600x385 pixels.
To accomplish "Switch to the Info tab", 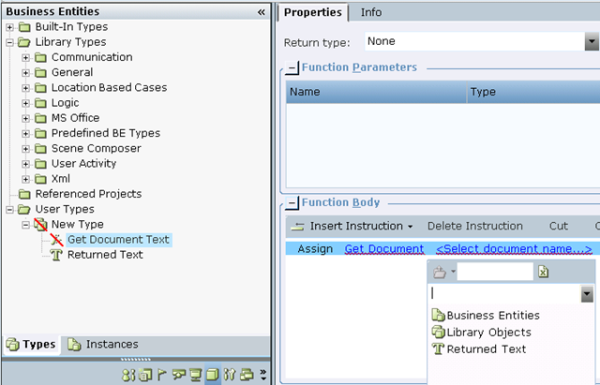I will coord(371,12).
